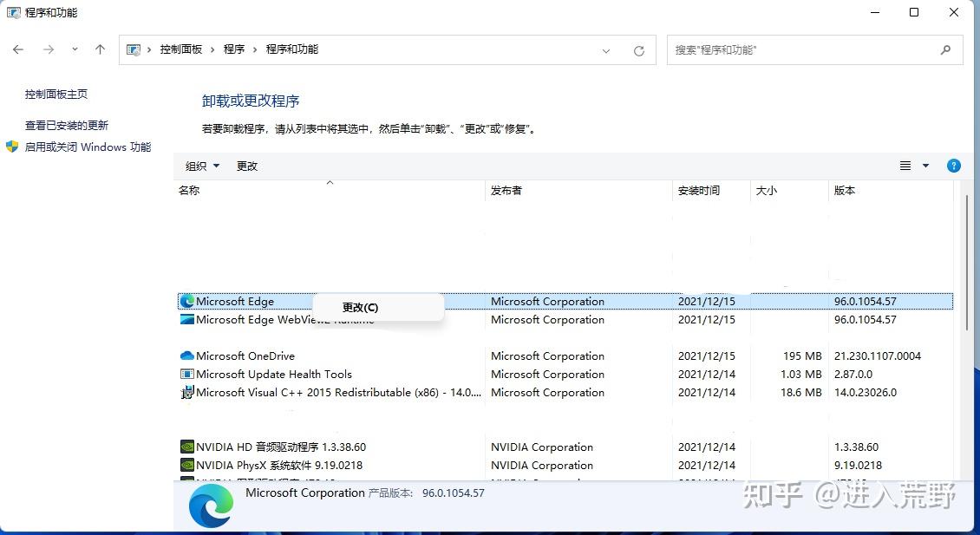Click 程序 in the address breadcrumb
Screen dimensions: 980x535
[x=234, y=49]
